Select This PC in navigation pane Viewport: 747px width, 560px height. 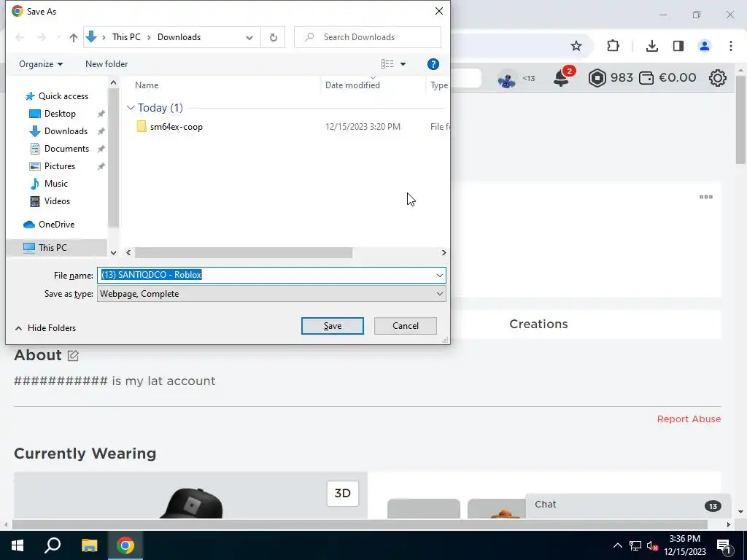coord(53,248)
